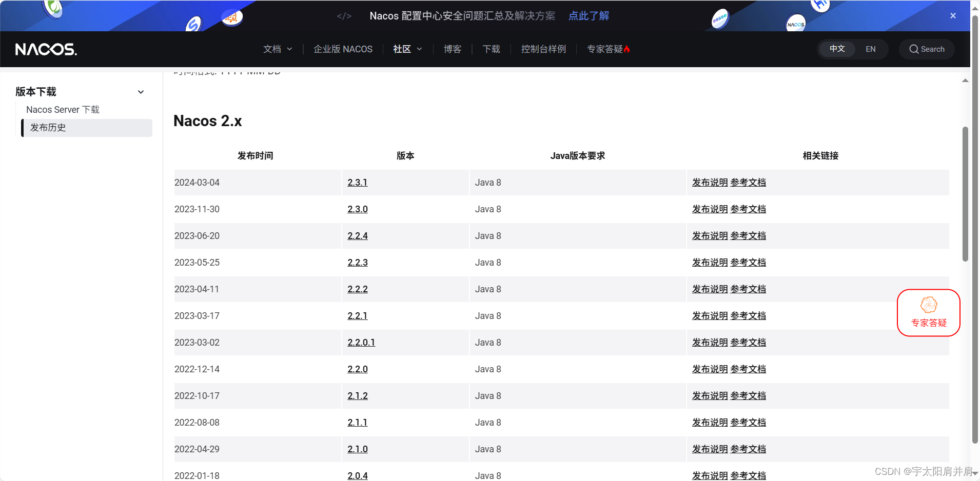Open the 点此了解 banner link
This screenshot has height=481, width=980.
click(589, 16)
